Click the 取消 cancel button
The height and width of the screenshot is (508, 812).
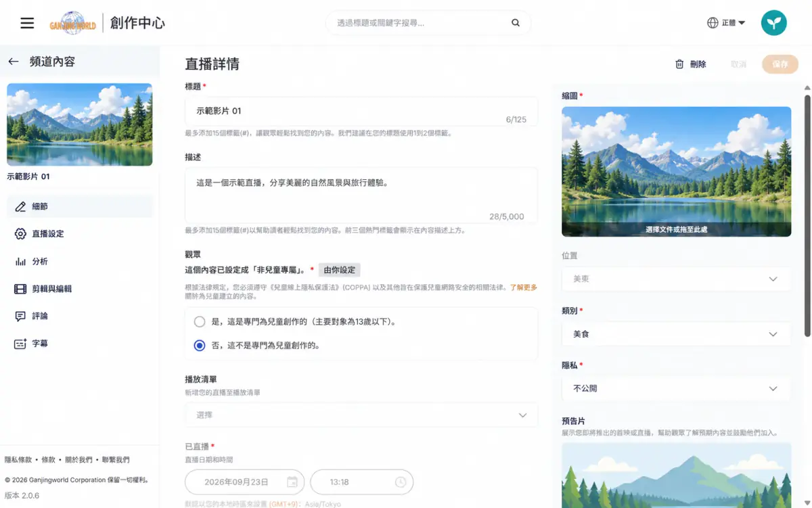(738, 64)
